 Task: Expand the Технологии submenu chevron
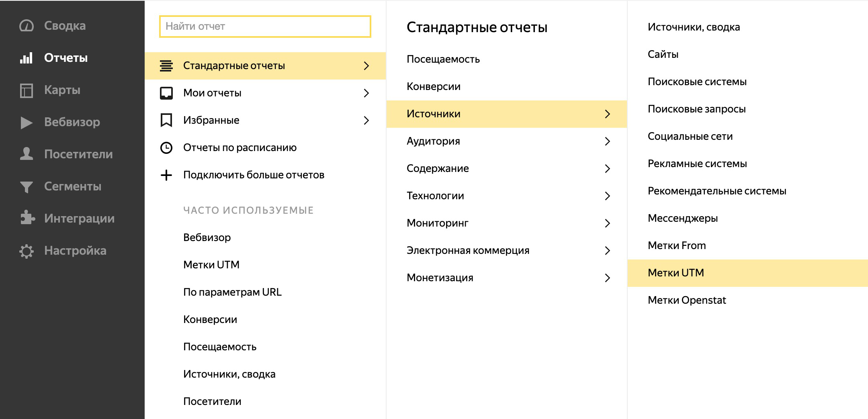[607, 196]
